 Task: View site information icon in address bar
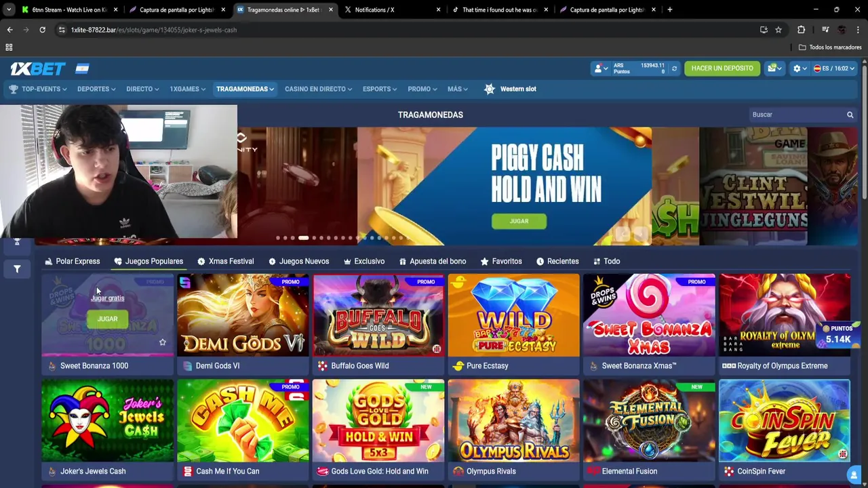click(62, 30)
